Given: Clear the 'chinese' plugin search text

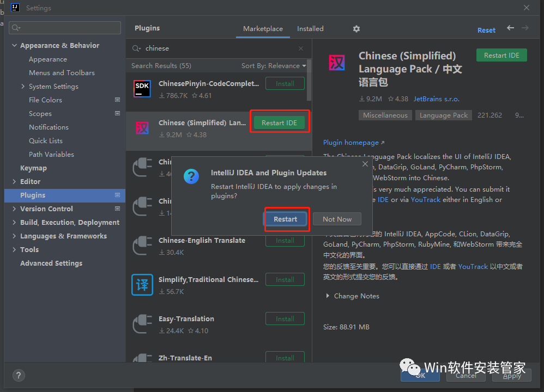Looking at the screenshot, I should 301,48.
